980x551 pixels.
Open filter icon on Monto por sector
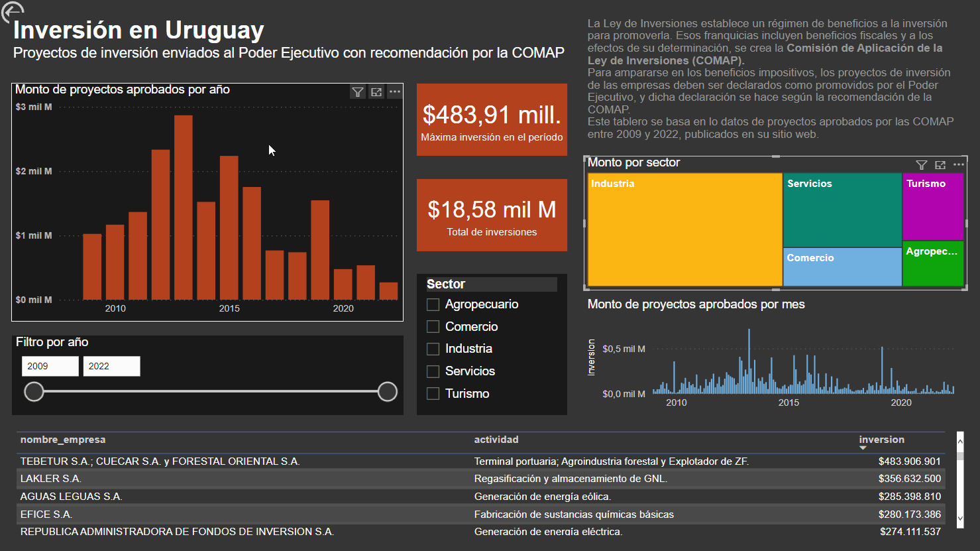coord(921,165)
